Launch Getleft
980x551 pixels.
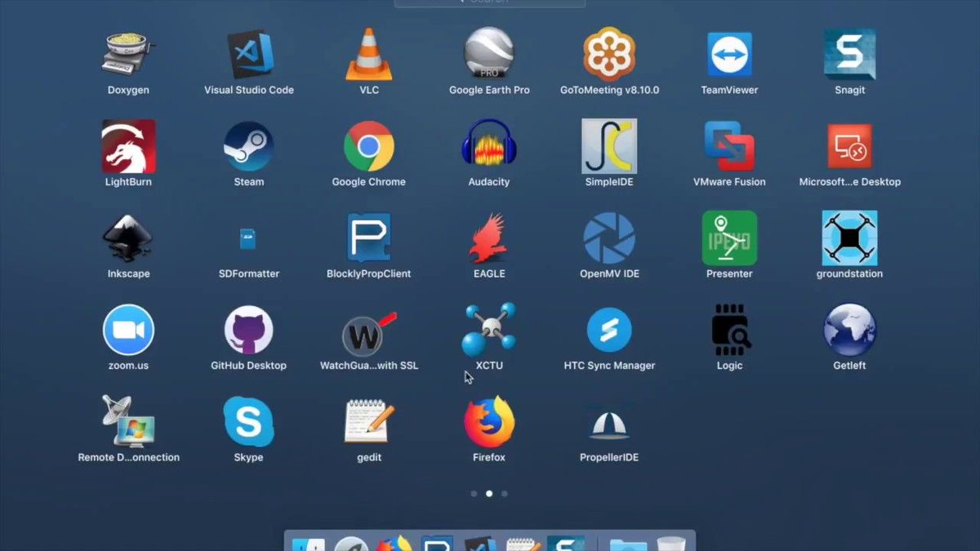tap(849, 331)
